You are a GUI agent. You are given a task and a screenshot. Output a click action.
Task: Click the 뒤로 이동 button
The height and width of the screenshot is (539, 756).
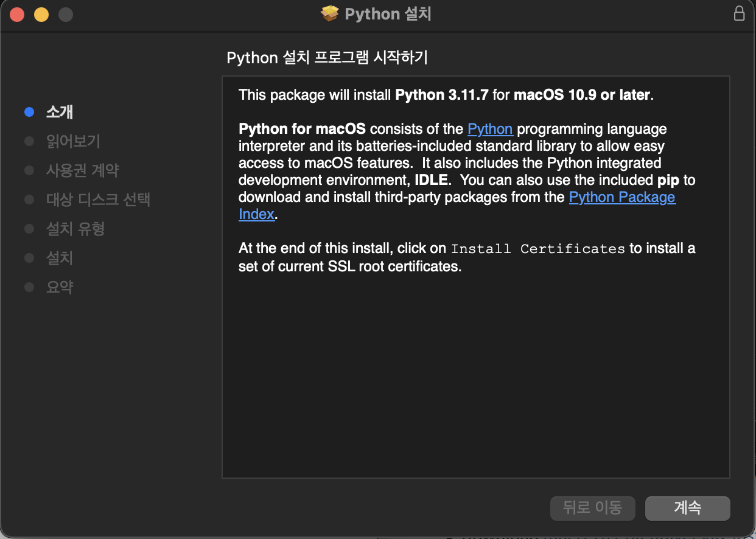point(592,508)
